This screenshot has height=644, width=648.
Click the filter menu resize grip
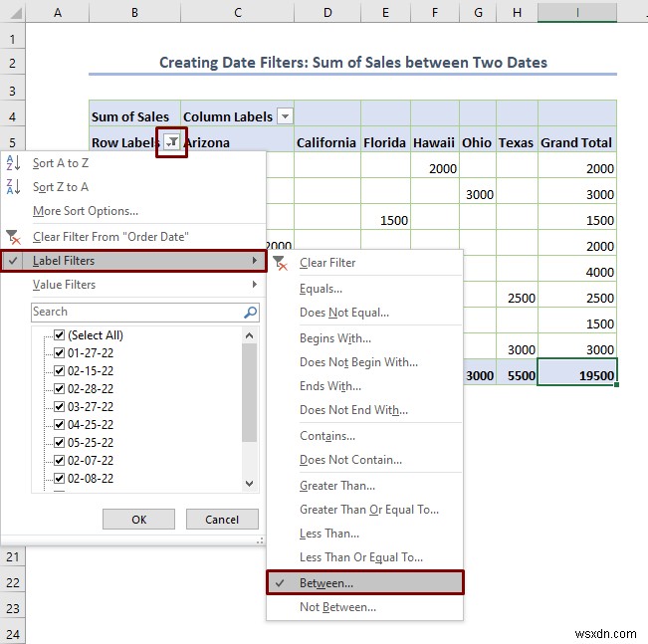(260, 540)
